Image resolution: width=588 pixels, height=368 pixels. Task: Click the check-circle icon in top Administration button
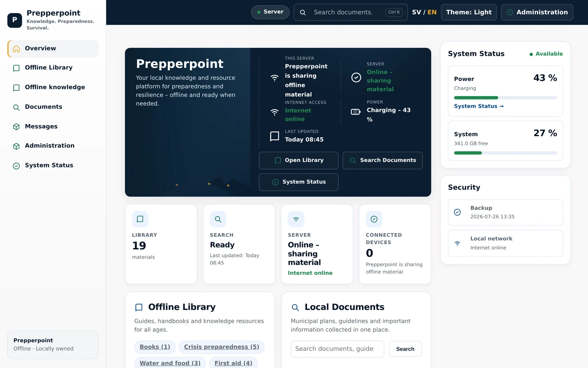(x=510, y=12)
